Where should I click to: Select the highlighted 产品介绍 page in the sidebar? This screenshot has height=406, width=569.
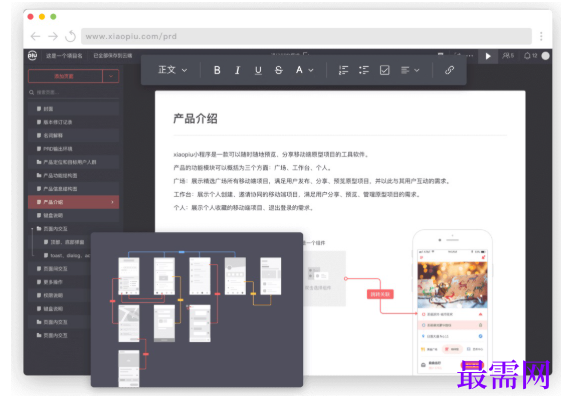(74, 202)
